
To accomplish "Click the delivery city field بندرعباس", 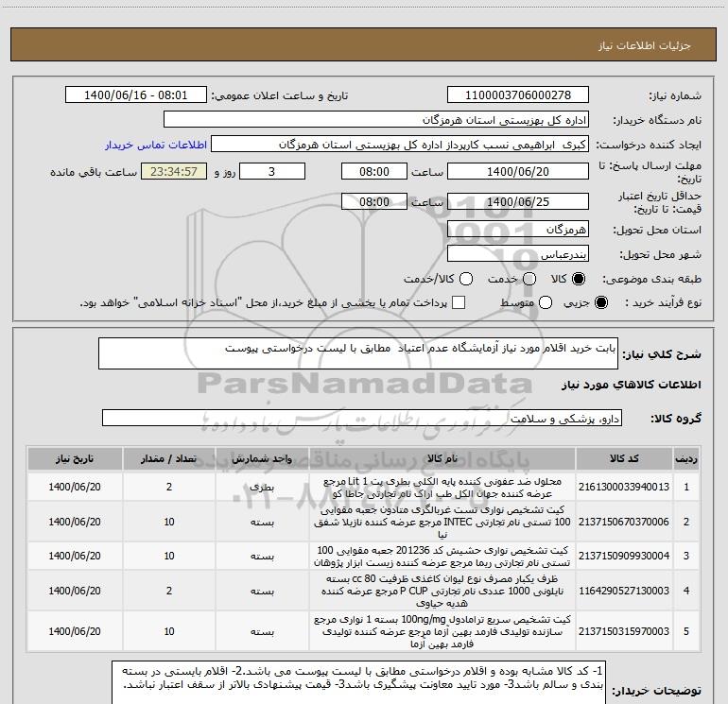I will (x=518, y=253).
